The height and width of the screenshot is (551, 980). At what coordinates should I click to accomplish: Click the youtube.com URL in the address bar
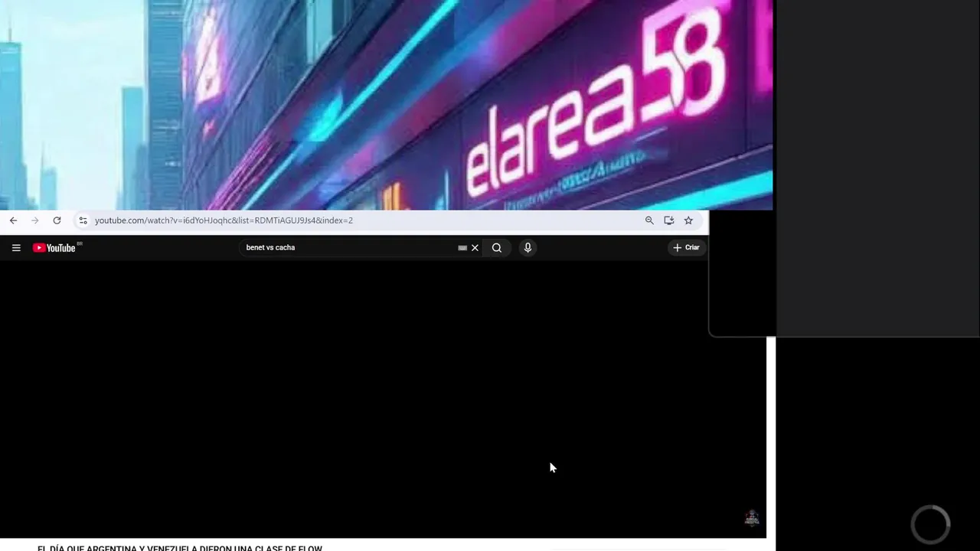click(x=224, y=220)
